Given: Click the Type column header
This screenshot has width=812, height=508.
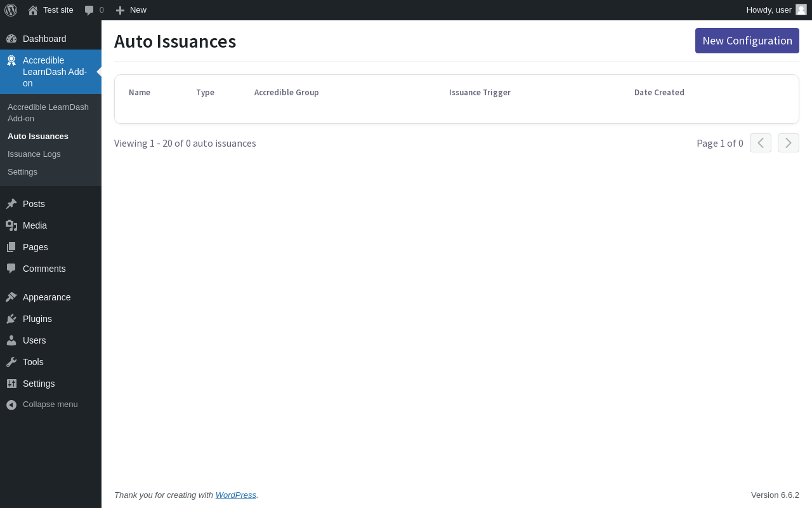Looking at the screenshot, I should click(x=205, y=93).
